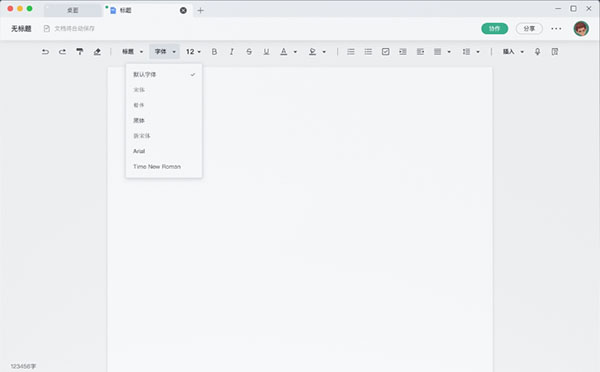Expand the 标题 heading style dropdown
The width and height of the screenshot is (600, 372).
pyautogui.click(x=132, y=52)
